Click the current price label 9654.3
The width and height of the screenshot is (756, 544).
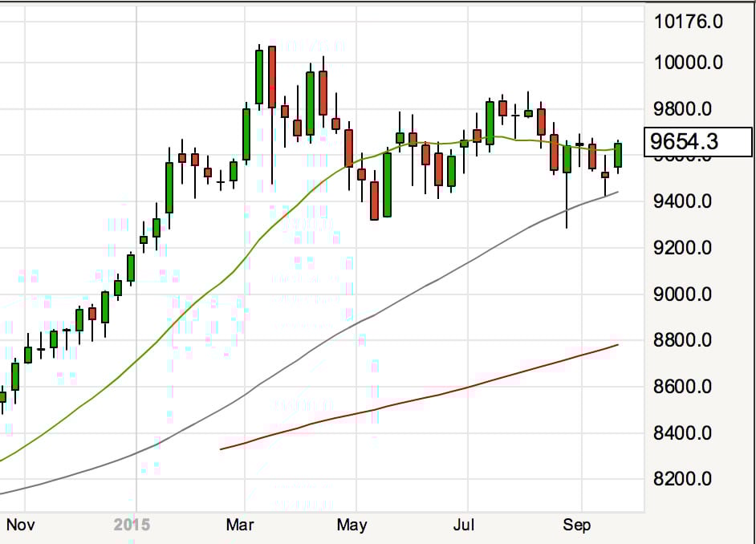tap(697, 142)
